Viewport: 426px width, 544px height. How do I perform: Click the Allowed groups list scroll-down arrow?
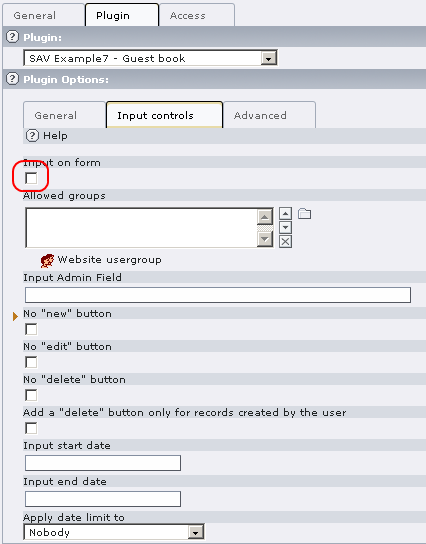265,239
